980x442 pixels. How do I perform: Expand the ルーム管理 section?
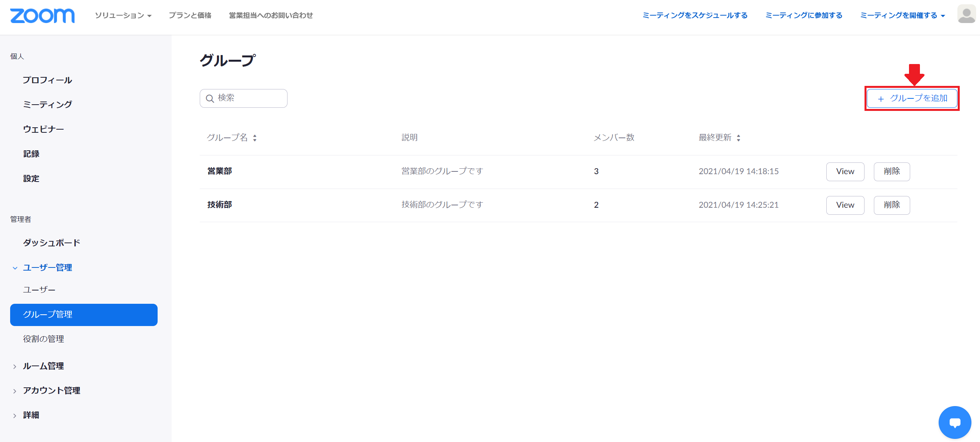pyautogui.click(x=15, y=366)
